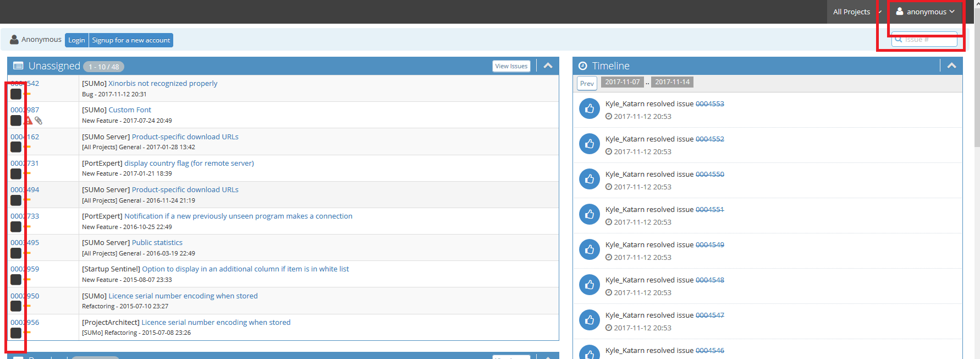Open the 'Xinorbis not recognized properly' issue link
The width and height of the screenshot is (980, 359).
point(163,84)
